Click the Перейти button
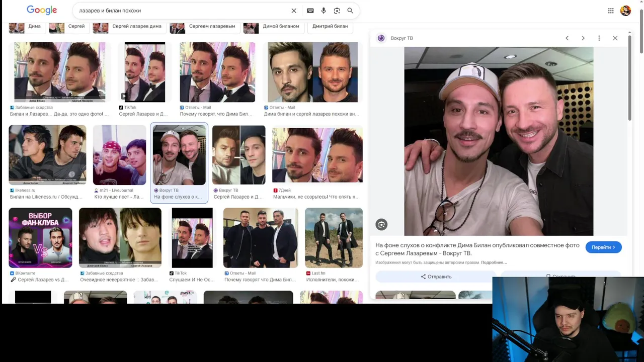The image size is (644, 362). pyautogui.click(x=604, y=247)
